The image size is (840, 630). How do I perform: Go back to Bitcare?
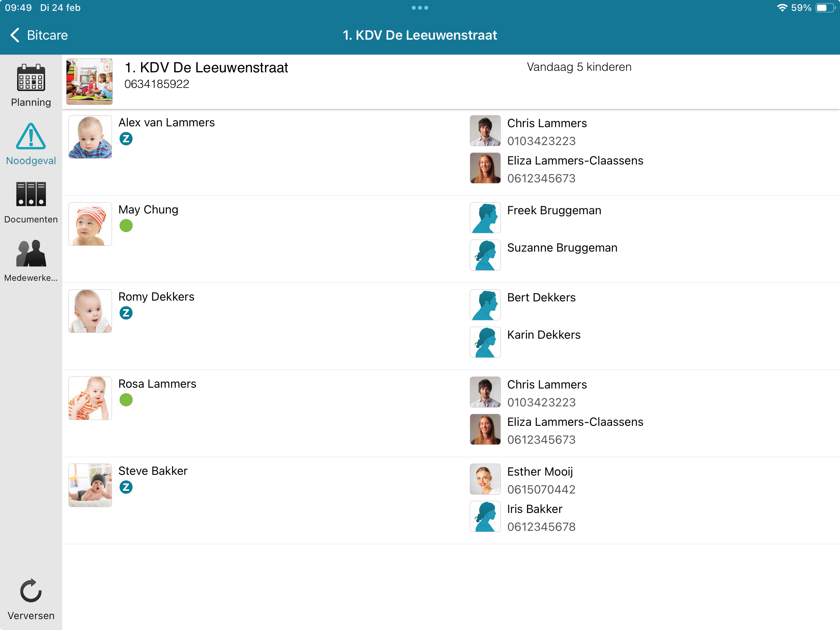coord(39,35)
